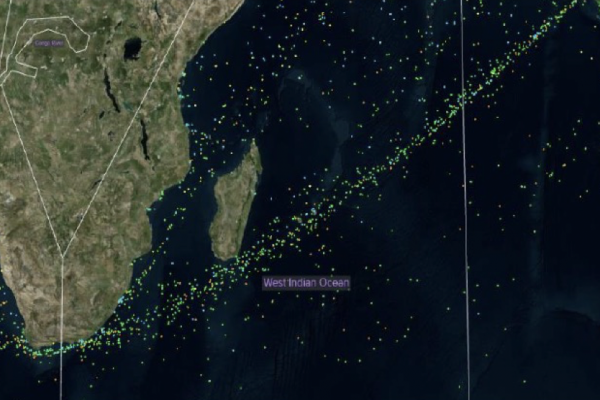
Task: Click the V-shaped boundary junction in southern Africa
Action: pos(62,256)
